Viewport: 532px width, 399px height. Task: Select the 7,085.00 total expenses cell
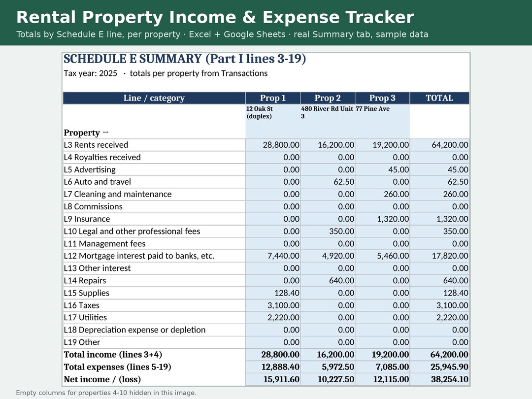[382, 367]
